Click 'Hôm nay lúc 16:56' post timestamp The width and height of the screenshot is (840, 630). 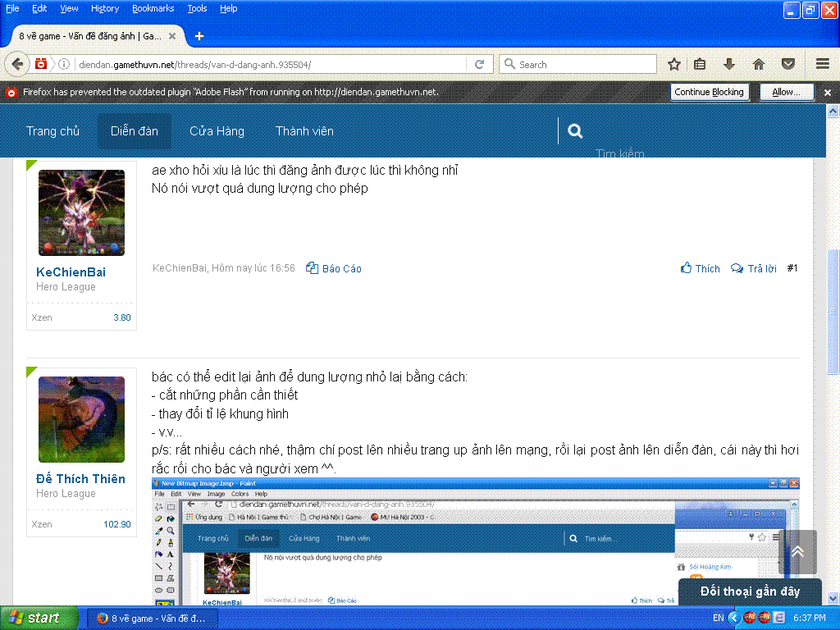click(x=253, y=268)
